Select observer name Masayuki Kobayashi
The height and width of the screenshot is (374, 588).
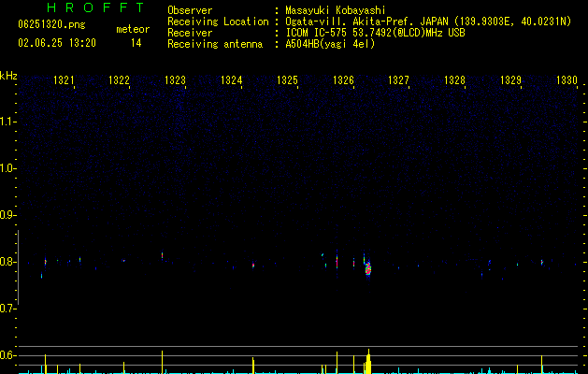(336, 10)
